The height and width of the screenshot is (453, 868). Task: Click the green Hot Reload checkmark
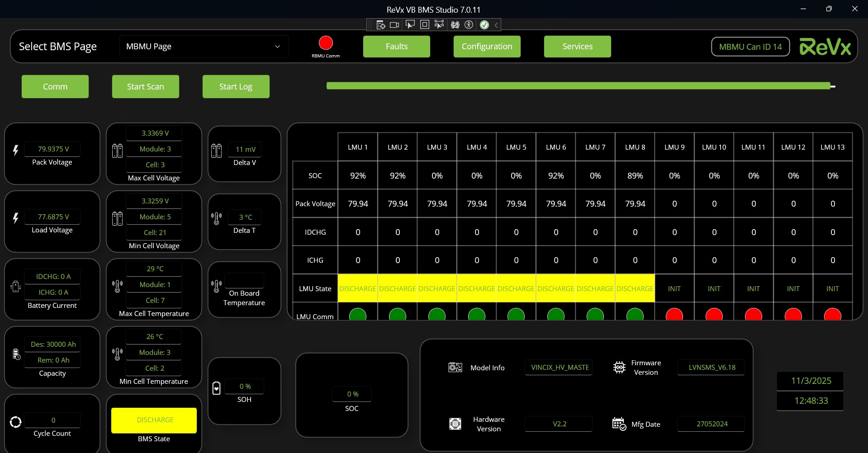(x=484, y=25)
